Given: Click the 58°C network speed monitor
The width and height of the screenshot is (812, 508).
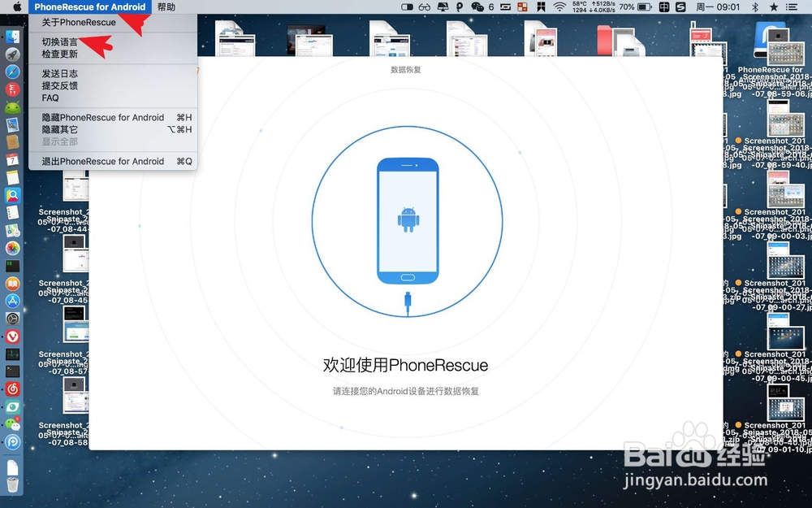Looking at the screenshot, I should [x=594, y=7].
